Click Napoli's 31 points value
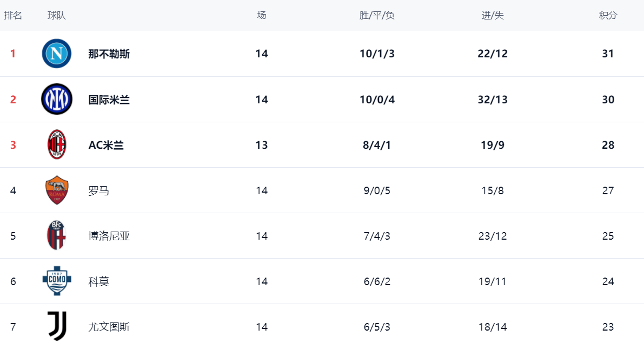This screenshot has height=349, width=644. pos(608,54)
